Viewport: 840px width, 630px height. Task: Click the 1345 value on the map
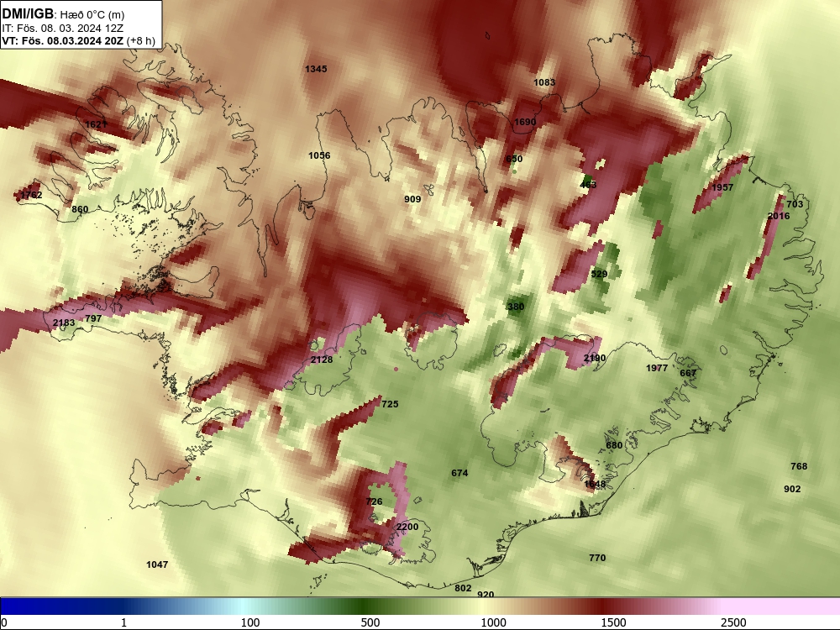pos(316,69)
